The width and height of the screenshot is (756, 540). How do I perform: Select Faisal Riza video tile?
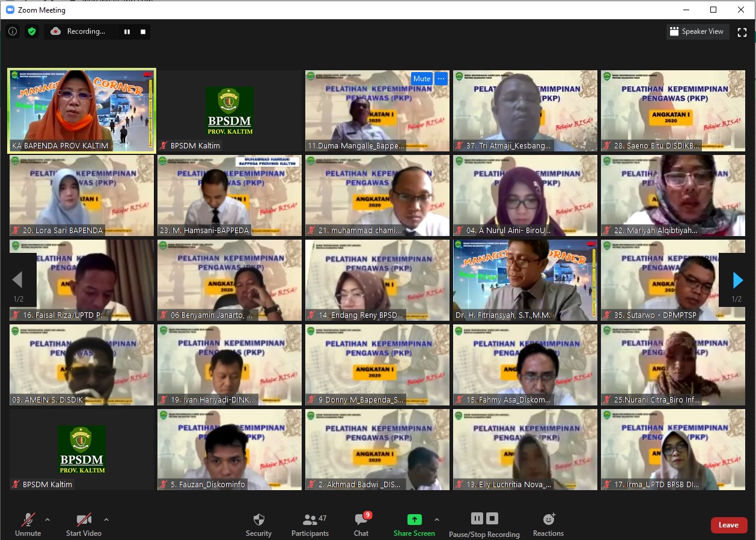tap(82, 280)
